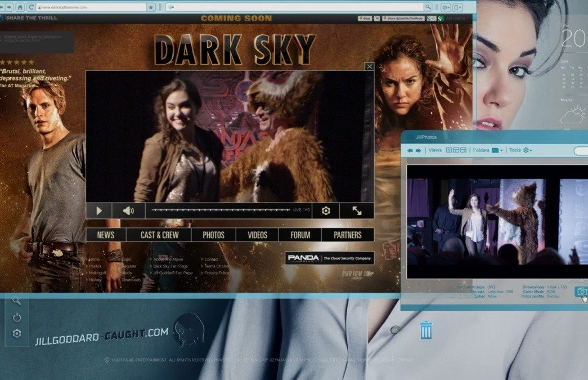The image size is (588, 380).
Task: Open the FORUM tab
Action: [x=300, y=235]
